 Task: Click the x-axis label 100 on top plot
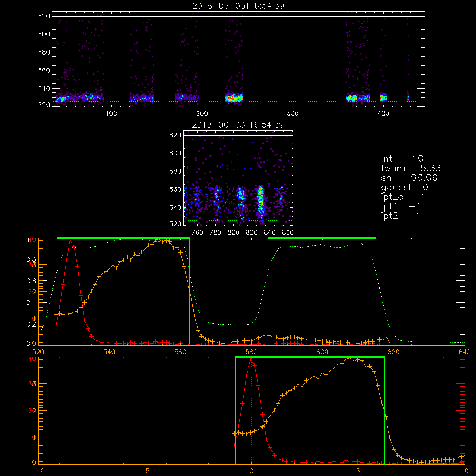(x=111, y=114)
